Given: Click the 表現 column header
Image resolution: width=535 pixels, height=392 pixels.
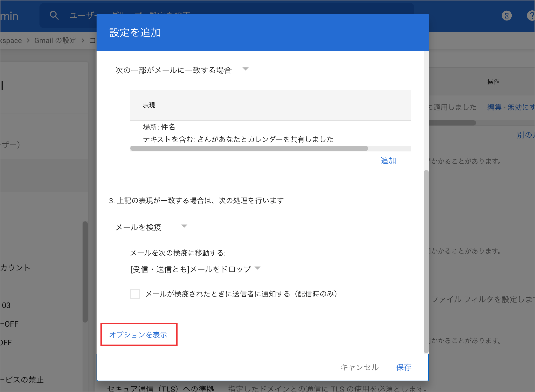Looking at the screenshot, I should pyautogui.click(x=149, y=105).
